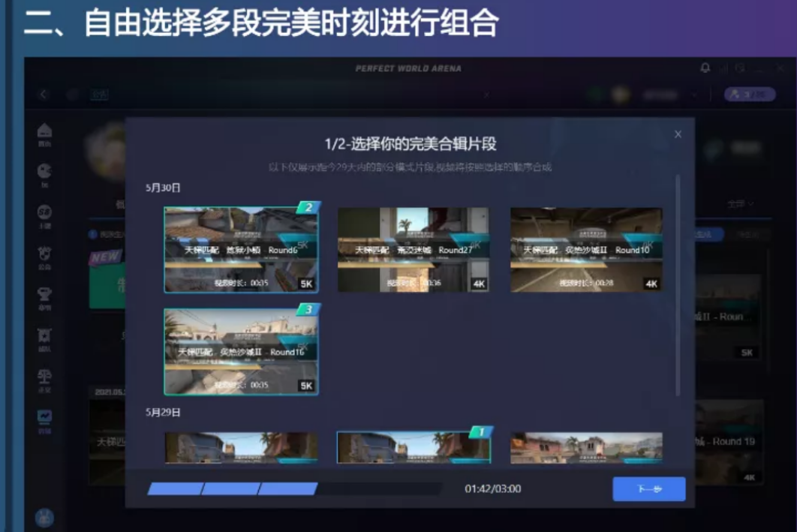Image resolution: width=797 pixels, height=532 pixels.
Task: Click the 01:42/03:00 duration text
Action: (x=492, y=488)
